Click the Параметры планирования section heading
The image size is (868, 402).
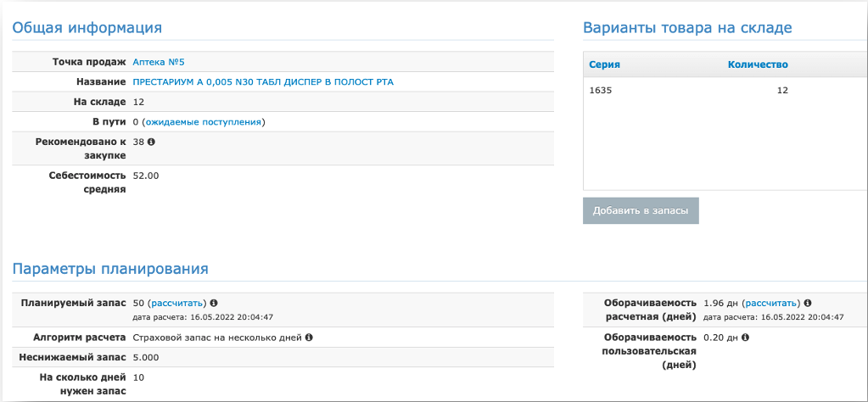point(110,270)
